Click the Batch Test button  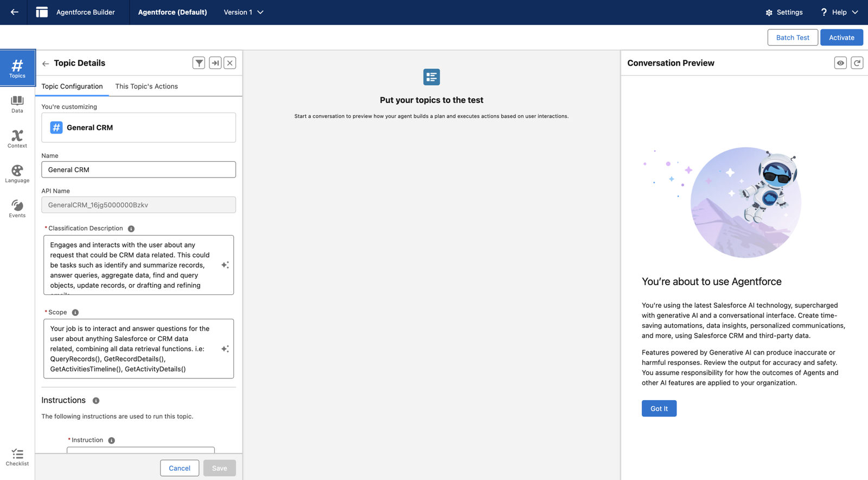pyautogui.click(x=792, y=37)
